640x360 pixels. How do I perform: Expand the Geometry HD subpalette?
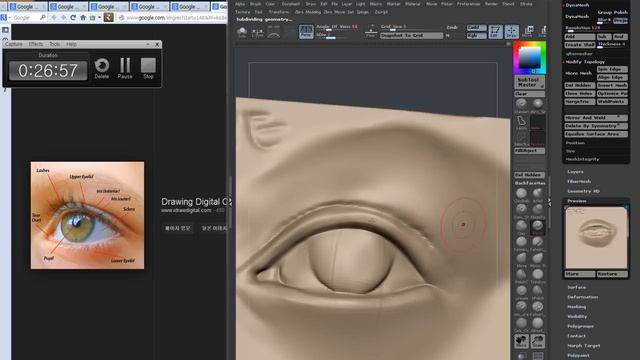click(x=583, y=191)
